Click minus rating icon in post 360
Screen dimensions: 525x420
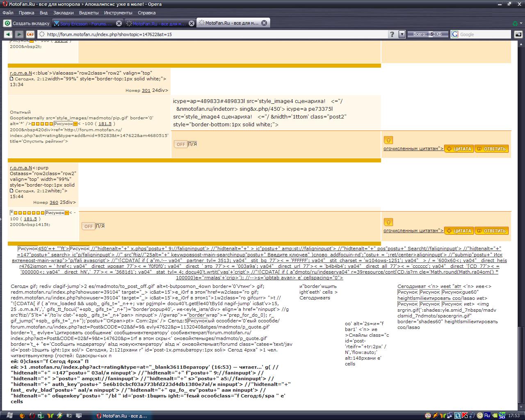[x=66, y=213]
